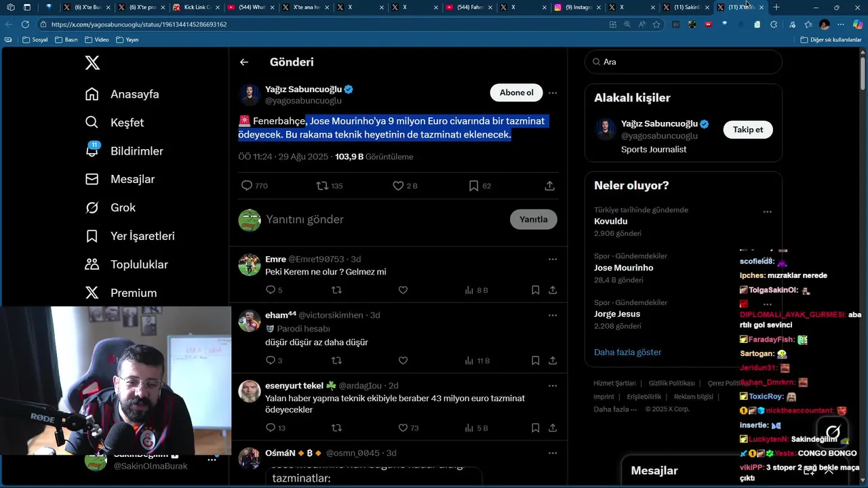The height and width of the screenshot is (488, 868).
Task: Open more options on Emre's reply
Action: point(553,260)
